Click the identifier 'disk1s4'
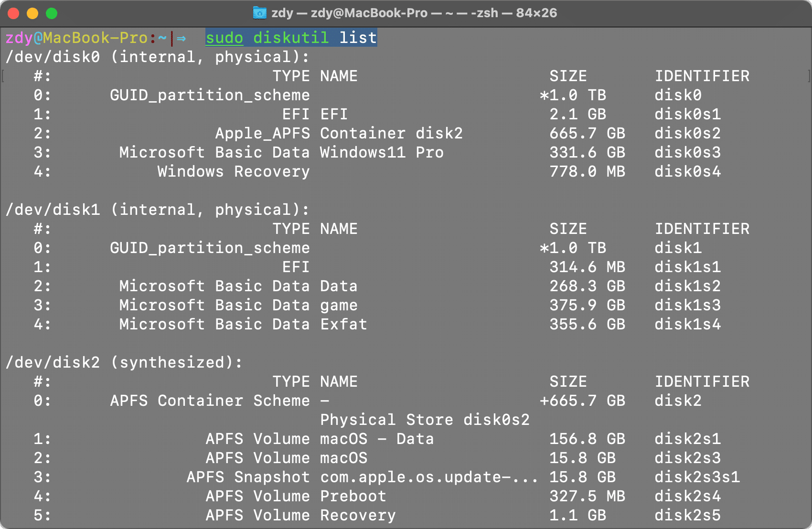Viewport: 812px width, 529px height. pyautogui.click(x=688, y=325)
